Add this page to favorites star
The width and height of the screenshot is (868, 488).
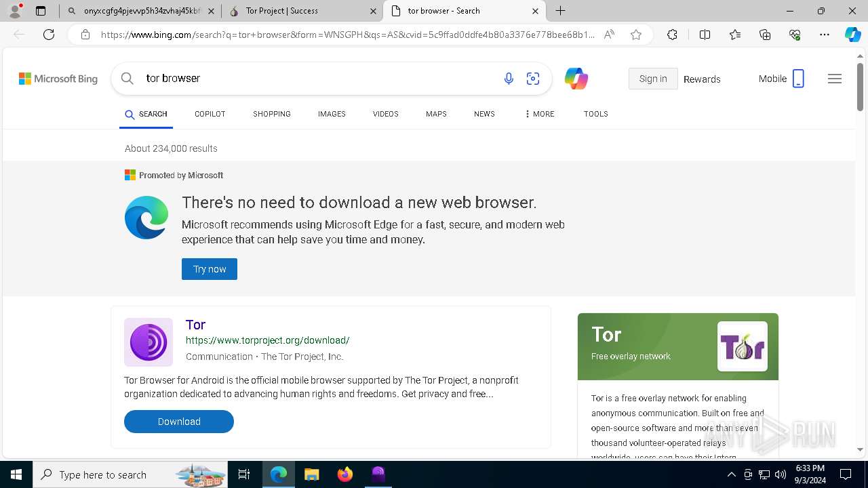pos(635,35)
